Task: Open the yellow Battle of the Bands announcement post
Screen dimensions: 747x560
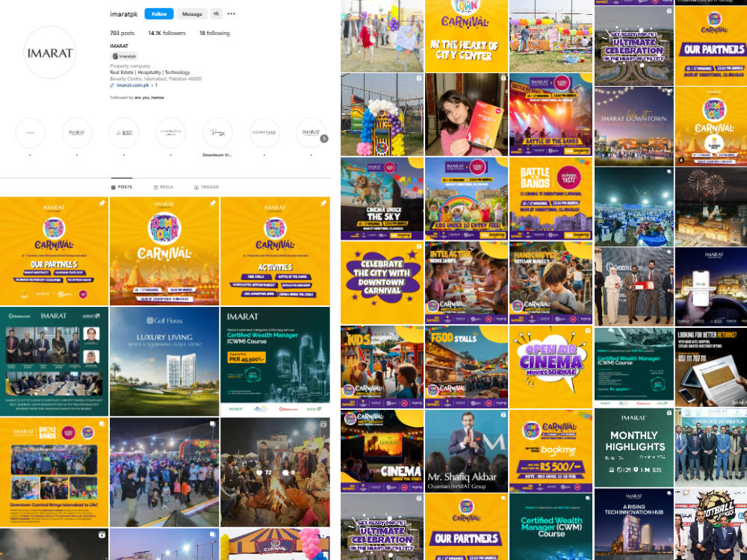Action: point(551,199)
